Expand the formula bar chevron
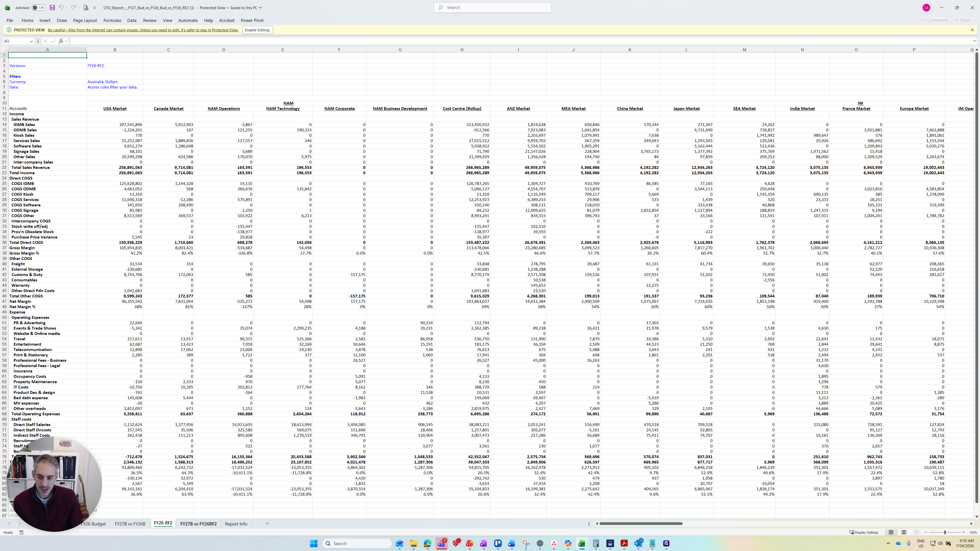980x551 pixels. coord(974,41)
